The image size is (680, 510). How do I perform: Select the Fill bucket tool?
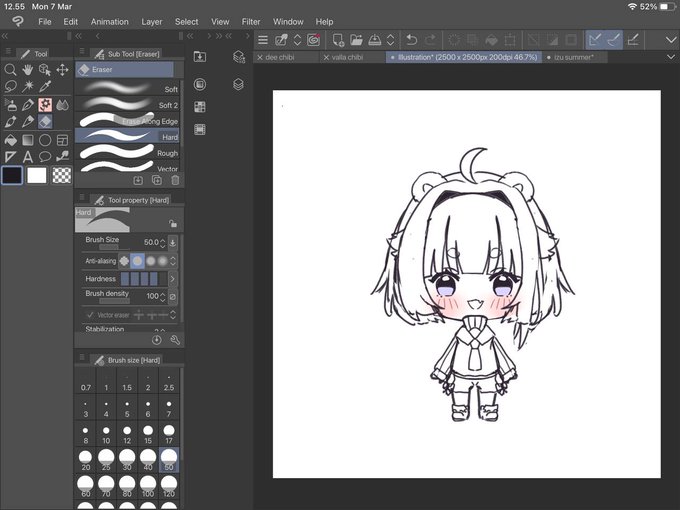pos(10,140)
